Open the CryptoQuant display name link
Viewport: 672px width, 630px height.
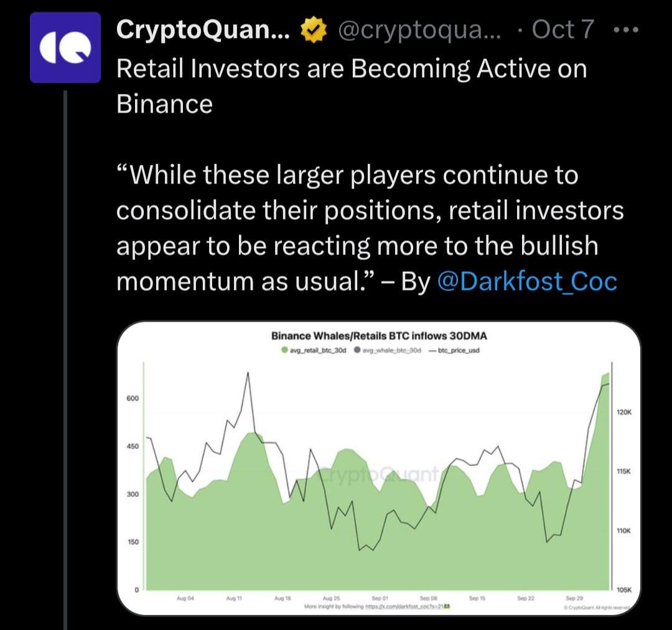coord(203,30)
